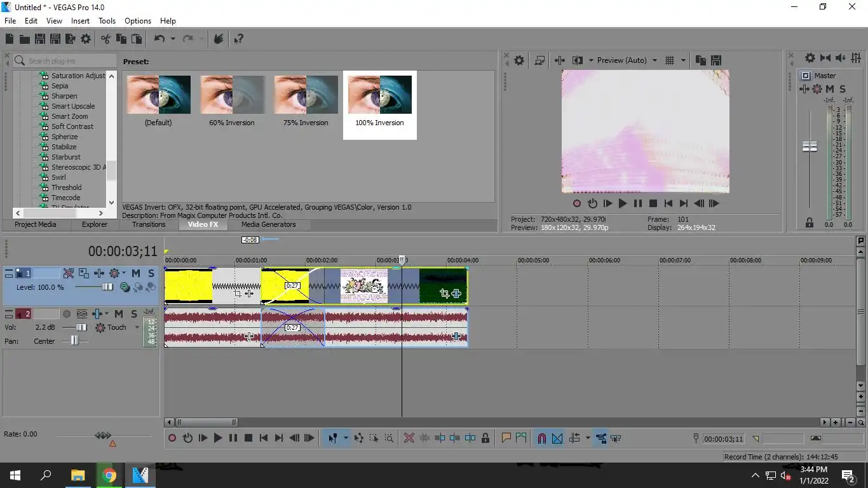
Task: Cut selection with the scissors icon
Action: [105, 39]
